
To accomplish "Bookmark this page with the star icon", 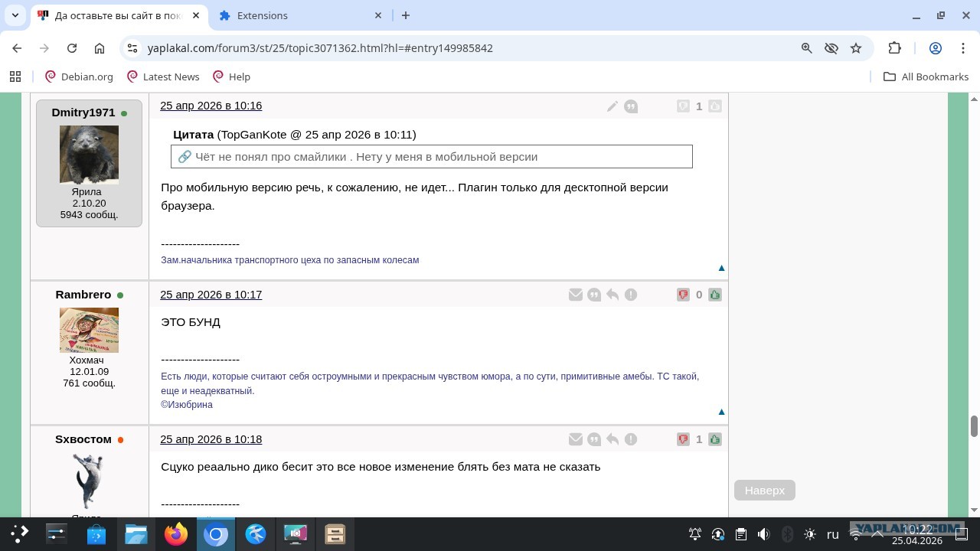I will 856,47.
